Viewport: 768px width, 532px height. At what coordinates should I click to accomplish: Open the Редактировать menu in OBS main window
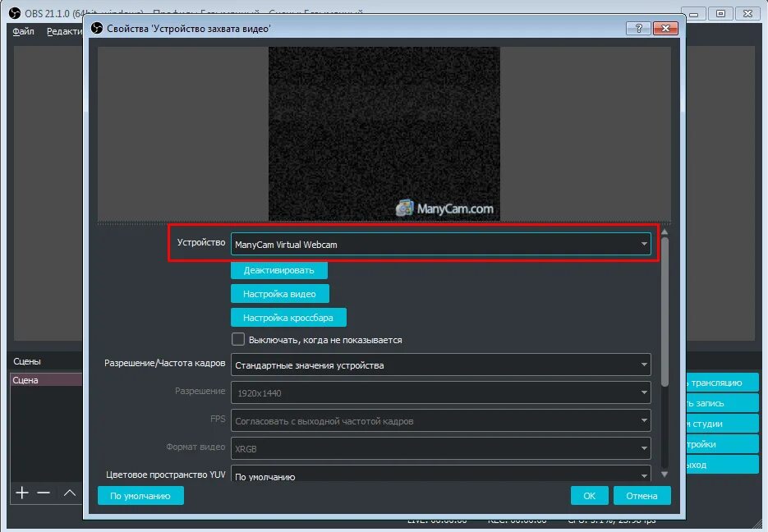coord(64,31)
